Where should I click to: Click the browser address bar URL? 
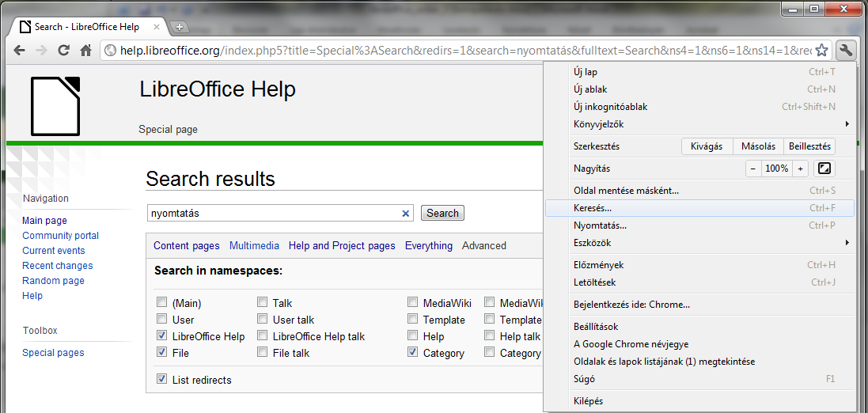point(465,51)
